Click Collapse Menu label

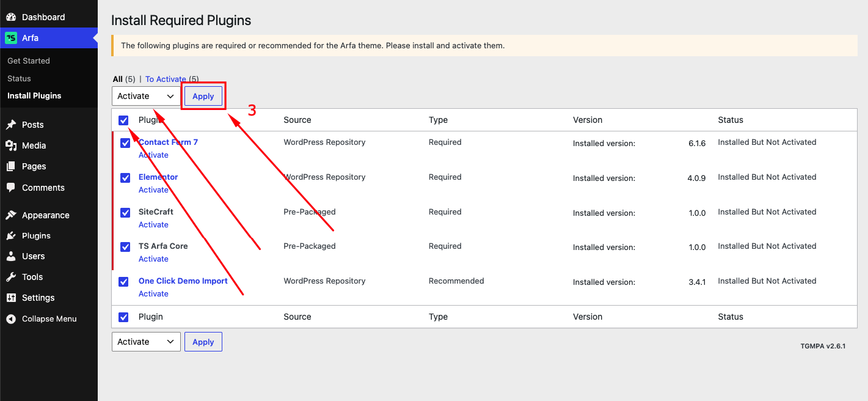pos(49,318)
